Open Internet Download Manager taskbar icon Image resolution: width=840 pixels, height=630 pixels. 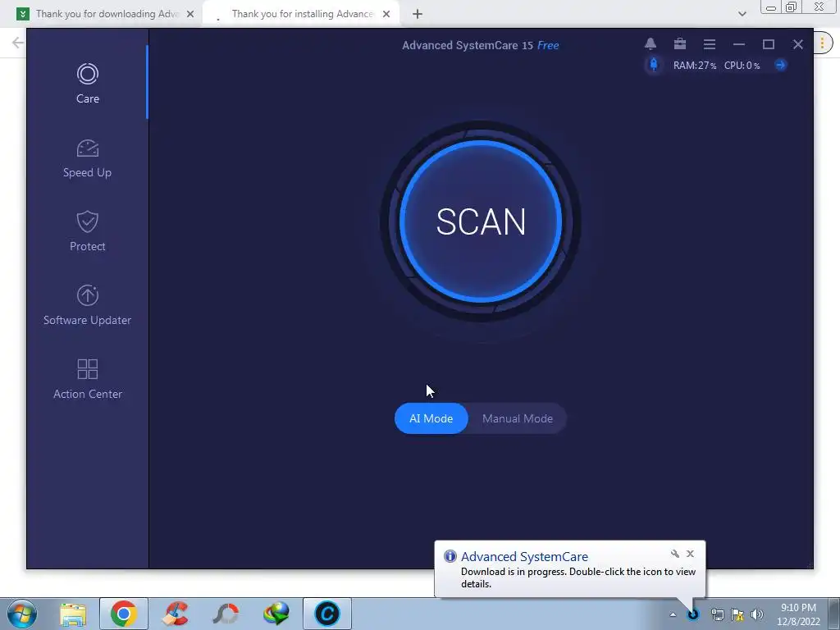tap(276, 614)
